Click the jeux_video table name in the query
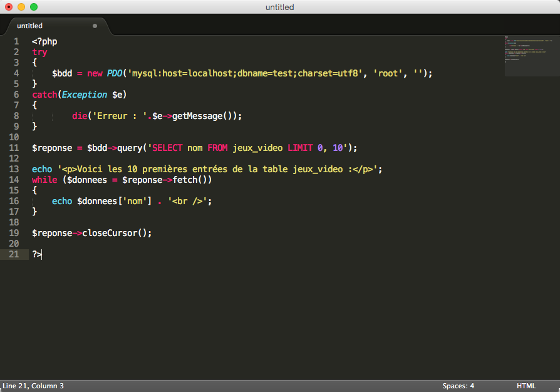 click(258, 148)
